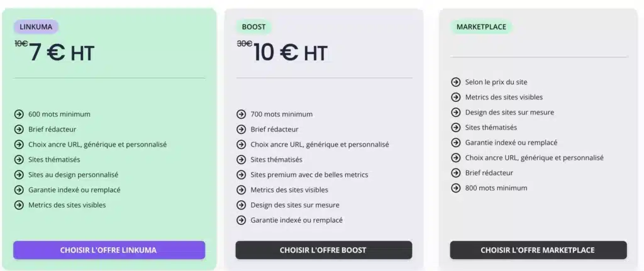The height and width of the screenshot is (271, 644).
Task: Click 'Choix ancre URL' feature in Boost
Action: click(x=319, y=145)
